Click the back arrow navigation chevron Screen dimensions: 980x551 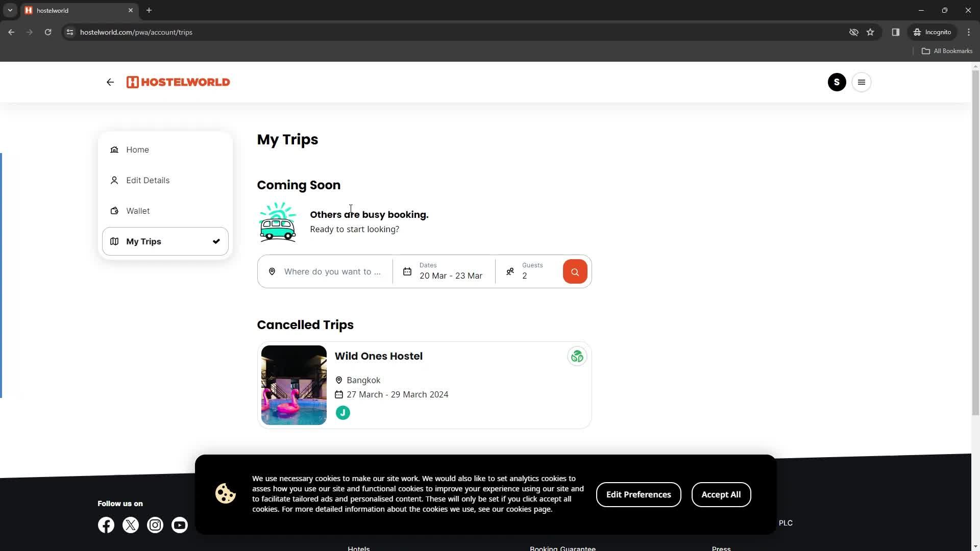click(110, 82)
